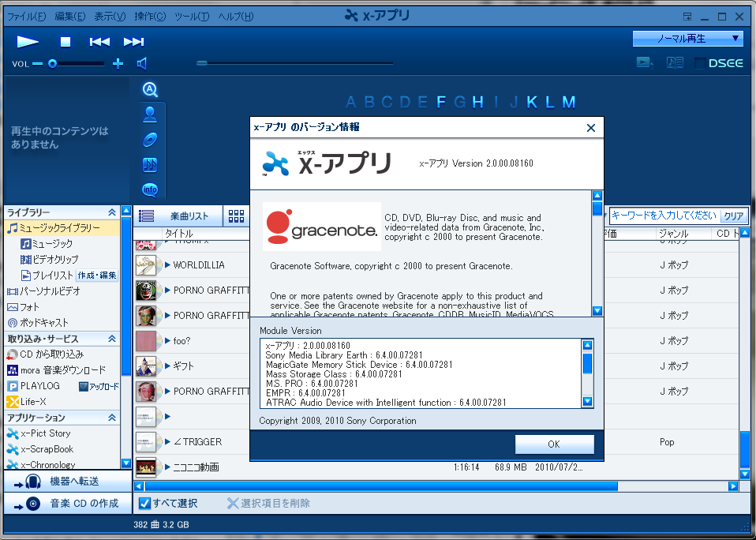Select プレイリスト in the sidebar

click(x=47, y=276)
